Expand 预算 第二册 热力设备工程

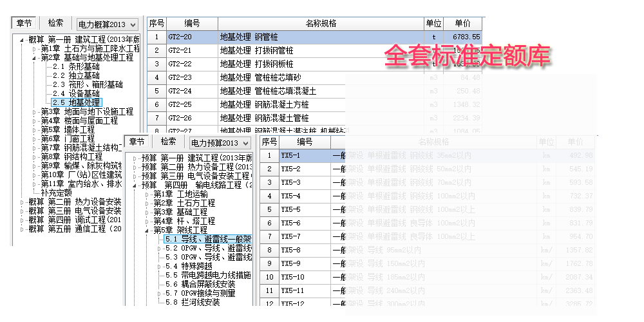[135, 167]
